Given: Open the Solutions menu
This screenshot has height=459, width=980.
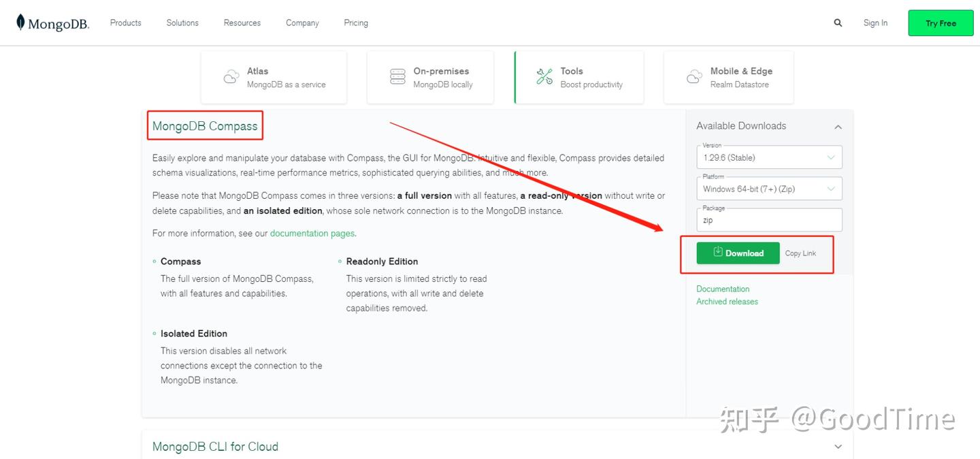Looking at the screenshot, I should 182,22.
